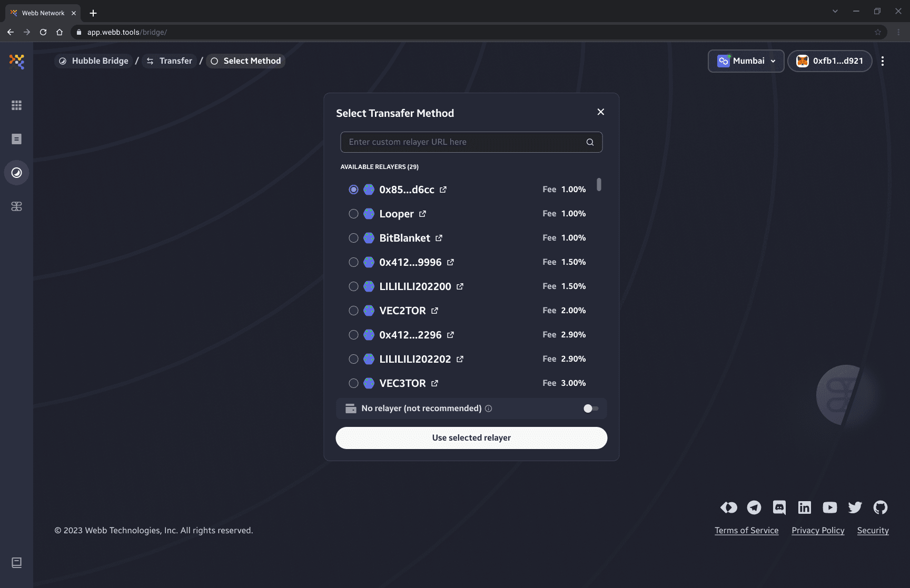This screenshot has width=910, height=588.
Task: Select the 0x412...2296 relayer radio button
Action: (354, 335)
